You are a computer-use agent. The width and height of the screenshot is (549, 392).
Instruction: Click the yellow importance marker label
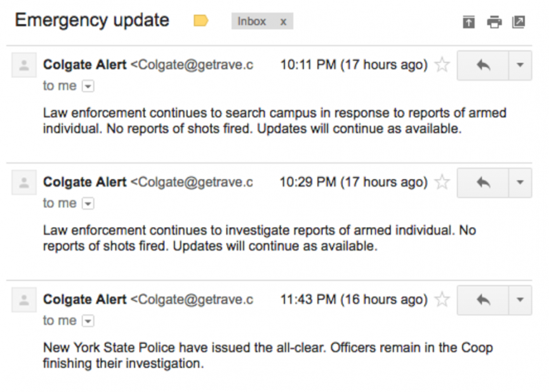tap(201, 21)
